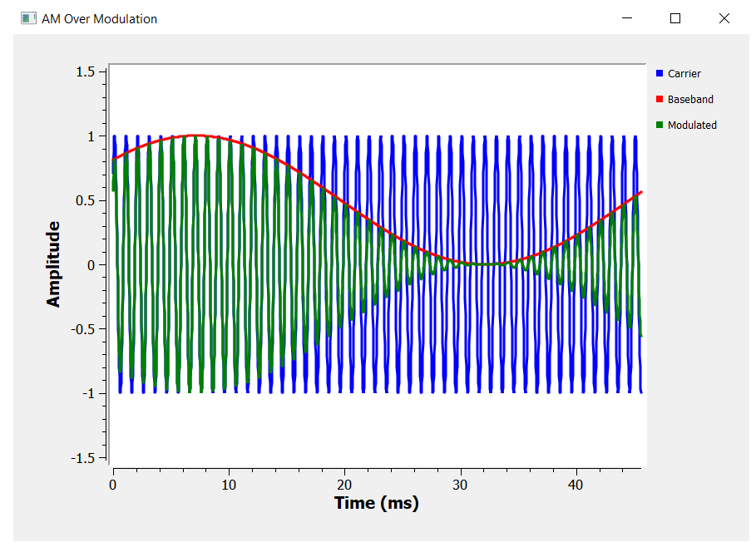Toggle the Carrier legend label
Viewport: 756px width, 547px height.
point(684,74)
